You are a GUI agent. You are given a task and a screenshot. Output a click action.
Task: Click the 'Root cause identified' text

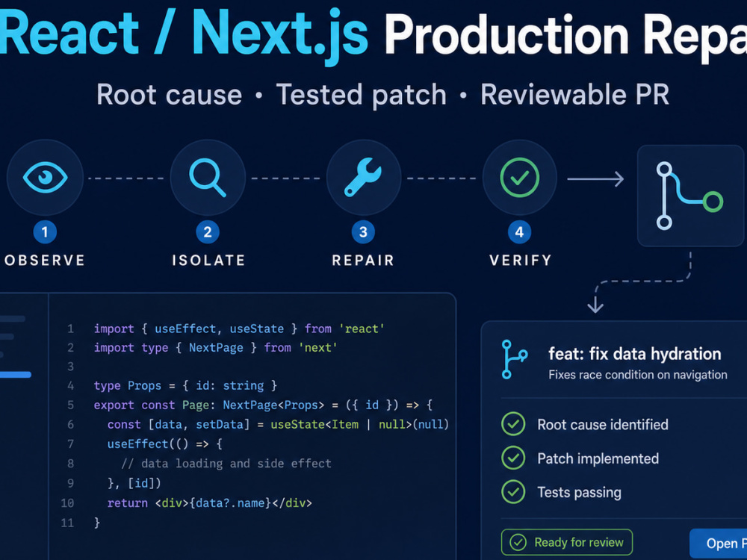[603, 424]
